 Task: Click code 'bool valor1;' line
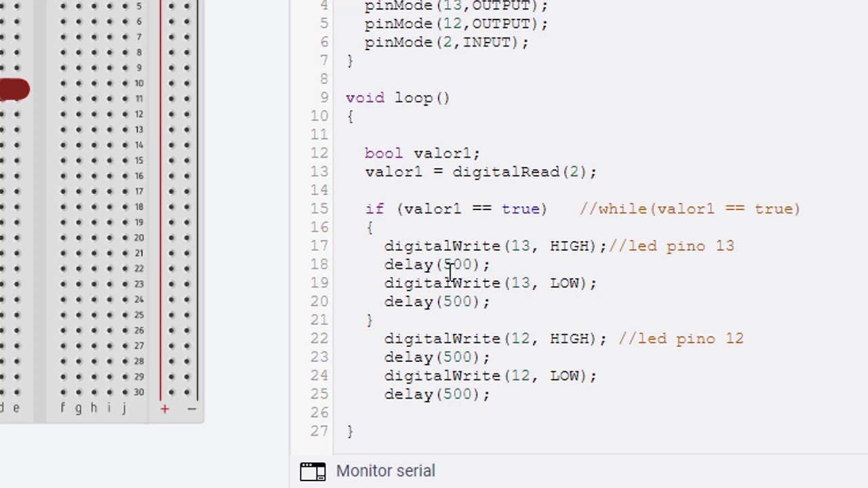[x=422, y=153]
